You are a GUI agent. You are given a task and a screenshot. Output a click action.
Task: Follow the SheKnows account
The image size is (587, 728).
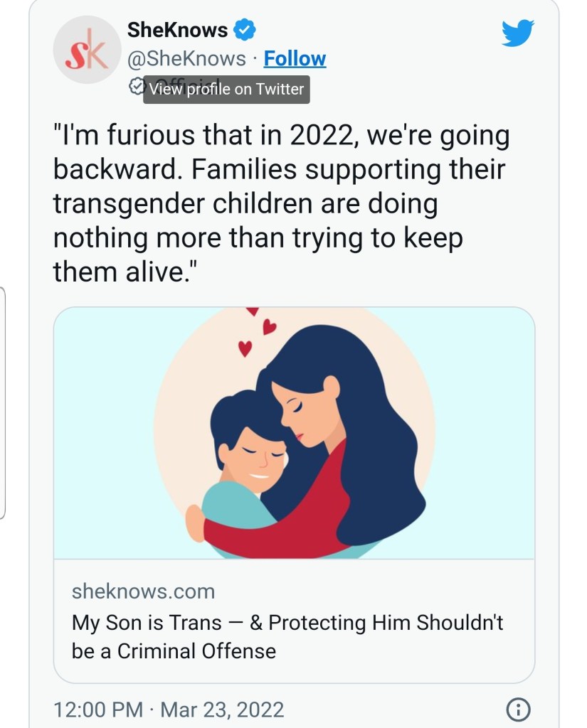[295, 58]
